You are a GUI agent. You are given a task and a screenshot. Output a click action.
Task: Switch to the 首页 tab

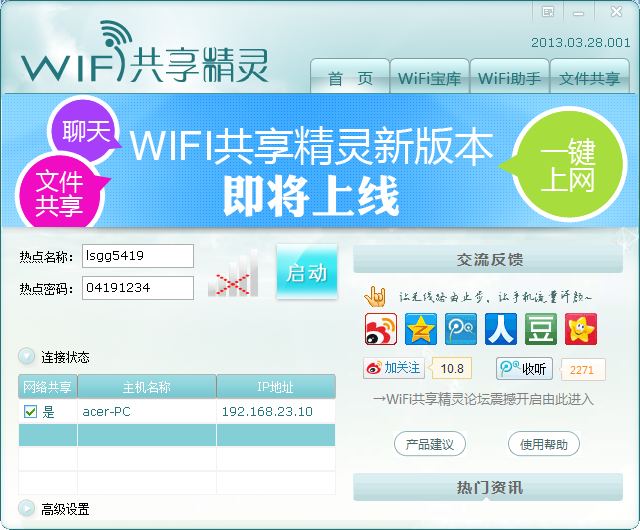pyautogui.click(x=350, y=77)
